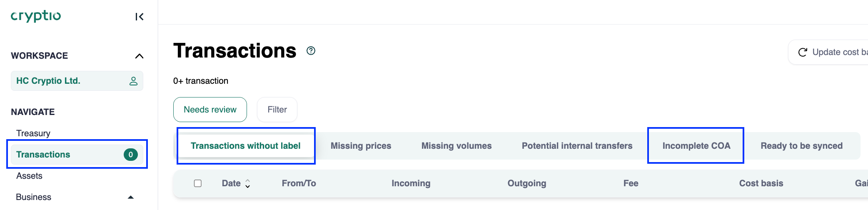Open the Transactions help question-mark icon
This screenshot has width=868, height=210.
pos(311,51)
